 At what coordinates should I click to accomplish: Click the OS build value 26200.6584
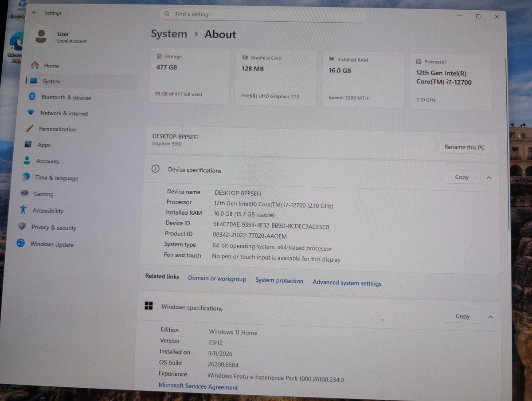pyautogui.click(x=223, y=365)
